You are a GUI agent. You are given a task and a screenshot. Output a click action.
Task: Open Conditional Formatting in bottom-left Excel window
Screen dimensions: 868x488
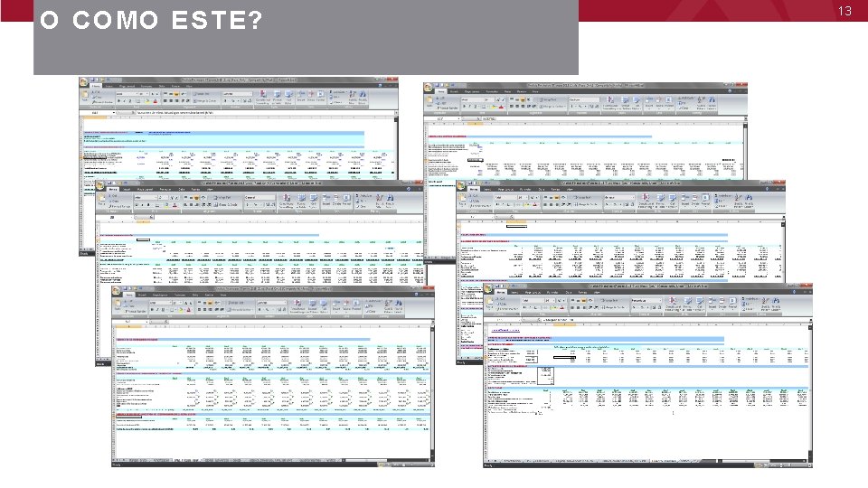coord(297,306)
